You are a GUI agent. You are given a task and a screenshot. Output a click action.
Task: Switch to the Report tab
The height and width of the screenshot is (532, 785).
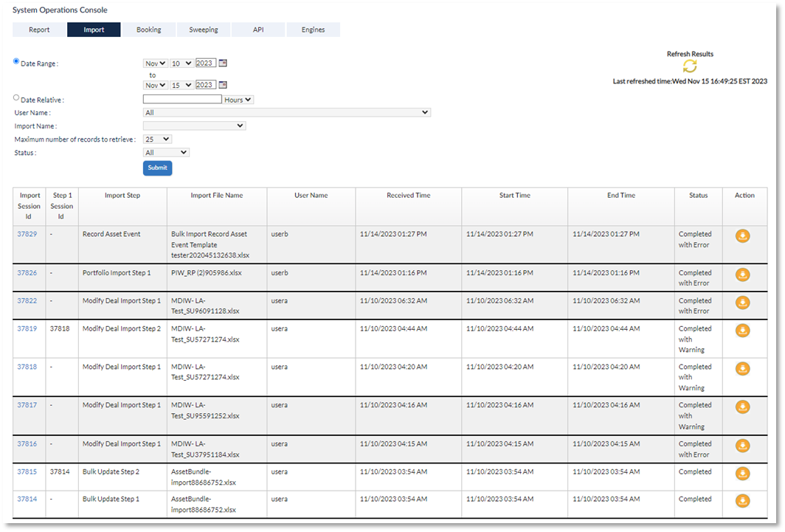[x=39, y=30]
